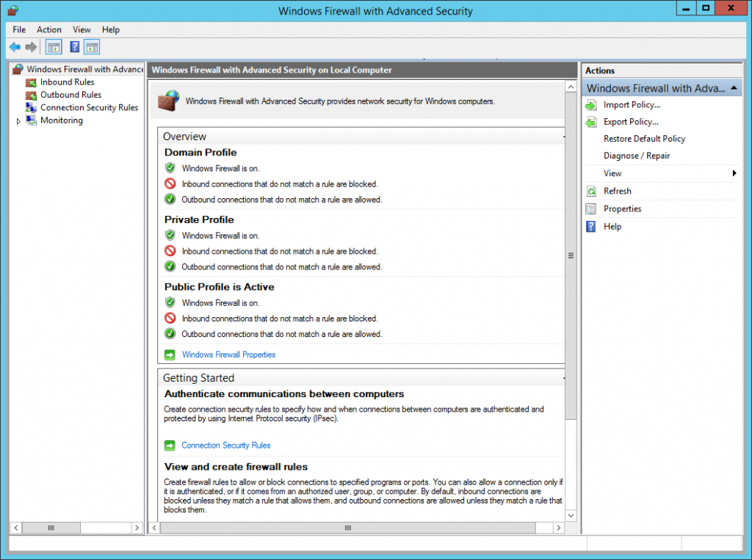
Task: Click Public Profile inbound blocked icon
Action: pyautogui.click(x=170, y=318)
